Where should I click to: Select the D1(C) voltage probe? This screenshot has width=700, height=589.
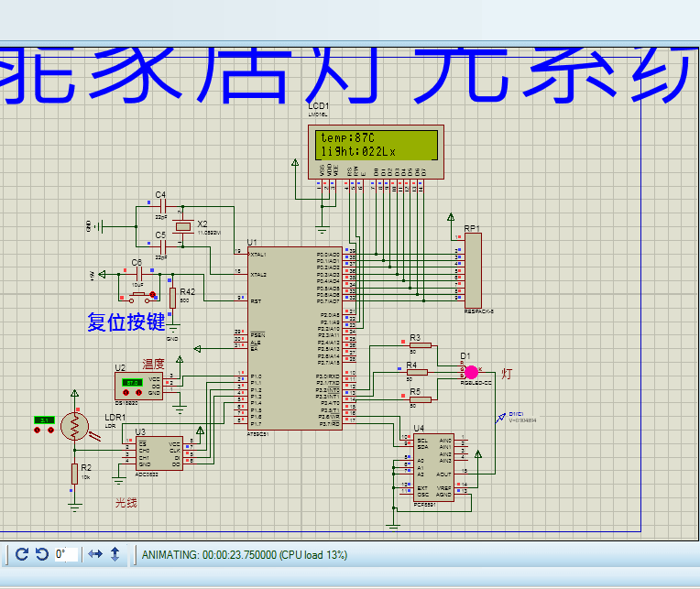click(x=502, y=418)
